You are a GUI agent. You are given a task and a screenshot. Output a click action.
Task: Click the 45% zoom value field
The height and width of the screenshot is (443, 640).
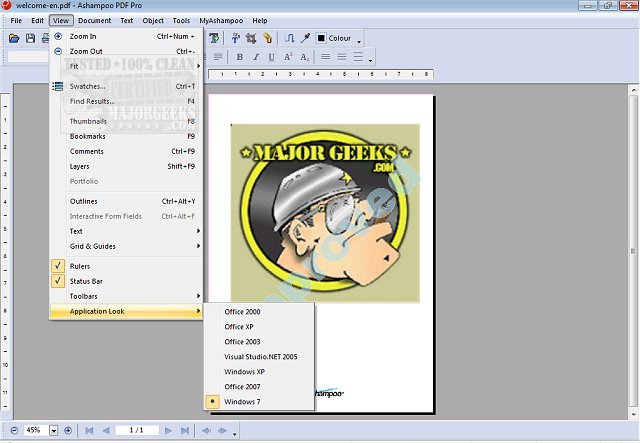[x=34, y=430]
